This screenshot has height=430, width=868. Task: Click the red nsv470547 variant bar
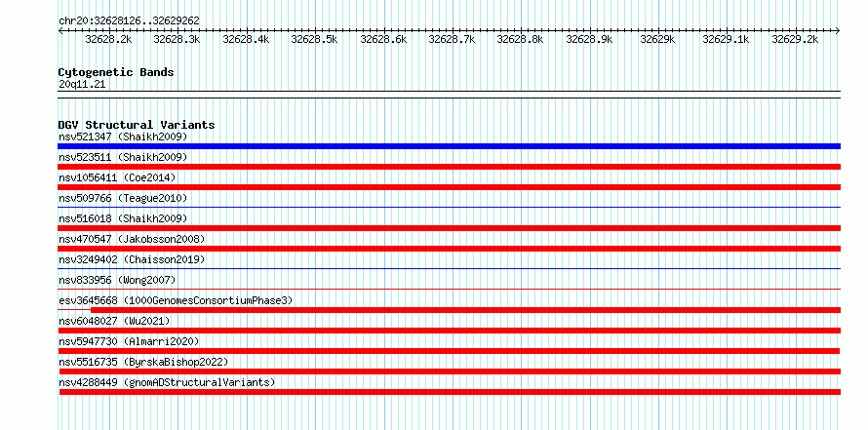449,249
